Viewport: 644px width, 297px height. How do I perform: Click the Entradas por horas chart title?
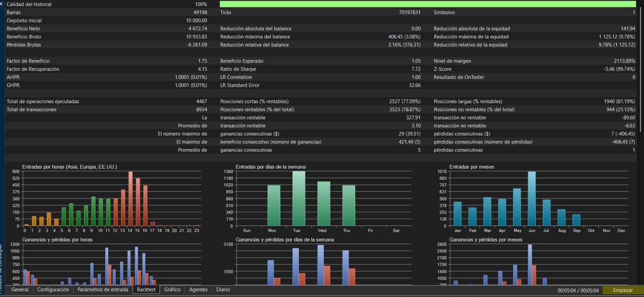69,167
